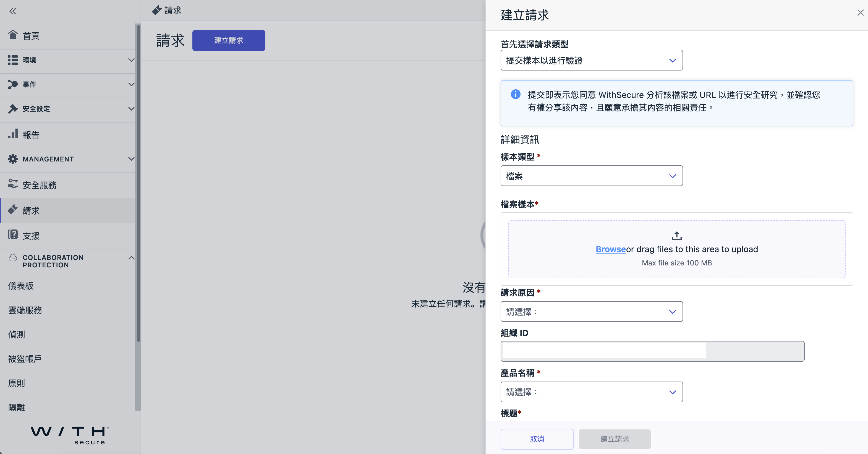Expand the 環境 menu chevron
The width and height of the screenshot is (868, 454).
[x=131, y=60]
